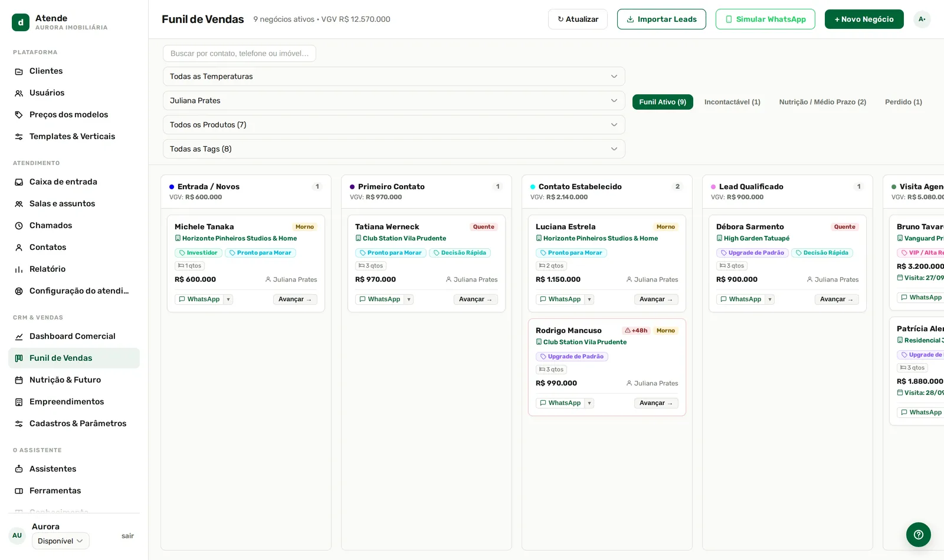This screenshot has width=944, height=560.
Task: Expand Todas as Temperaturas dropdown
Action: [x=394, y=76]
